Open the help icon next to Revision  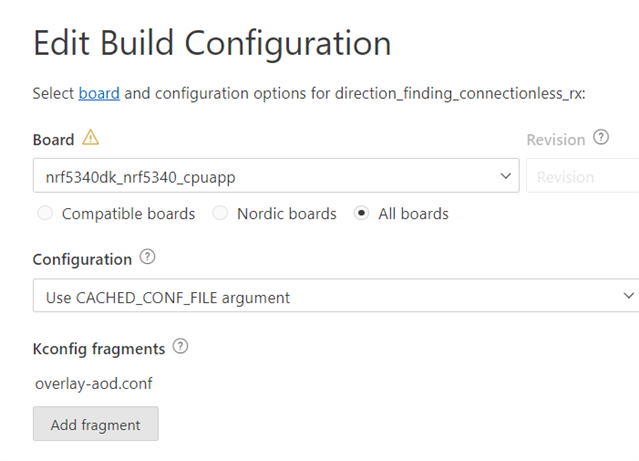click(x=601, y=137)
